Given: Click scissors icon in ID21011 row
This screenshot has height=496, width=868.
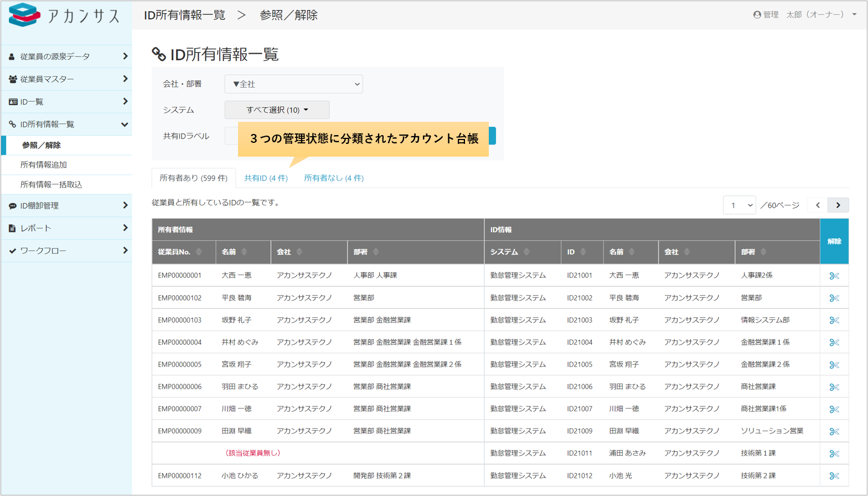Looking at the screenshot, I should pyautogui.click(x=834, y=453).
